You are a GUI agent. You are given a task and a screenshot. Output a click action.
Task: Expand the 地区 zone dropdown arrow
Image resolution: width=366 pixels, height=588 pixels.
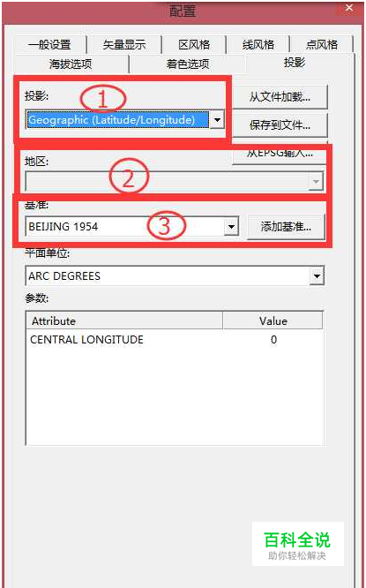[x=316, y=182]
